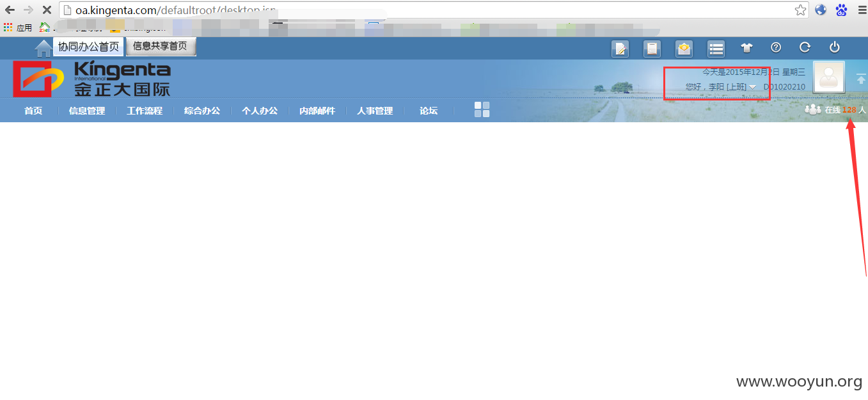Expand the 上班 status dropdown arrow
The image size is (868, 400).
(753, 87)
